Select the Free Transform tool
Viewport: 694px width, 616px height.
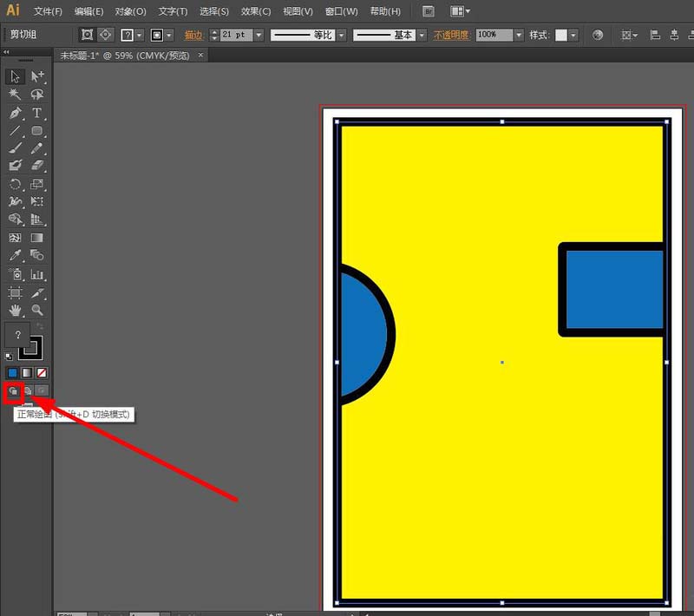[37, 202]
